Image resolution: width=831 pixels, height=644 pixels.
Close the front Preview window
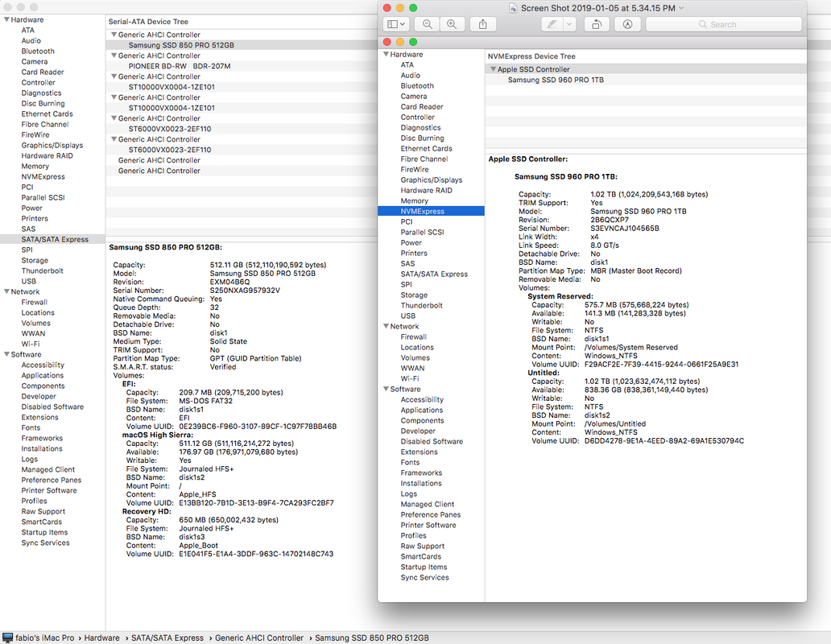pyautogui.click(x=387, y=8)
